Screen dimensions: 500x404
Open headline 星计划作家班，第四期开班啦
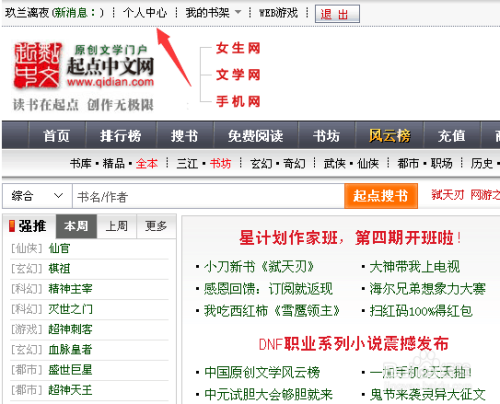click(350, 238)
